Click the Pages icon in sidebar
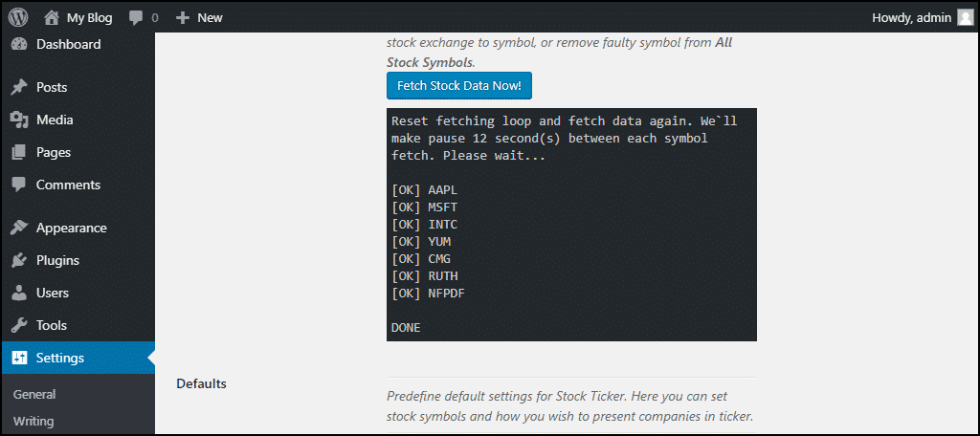Viewport: 980px width, 436px height. (x=19, y=152)
